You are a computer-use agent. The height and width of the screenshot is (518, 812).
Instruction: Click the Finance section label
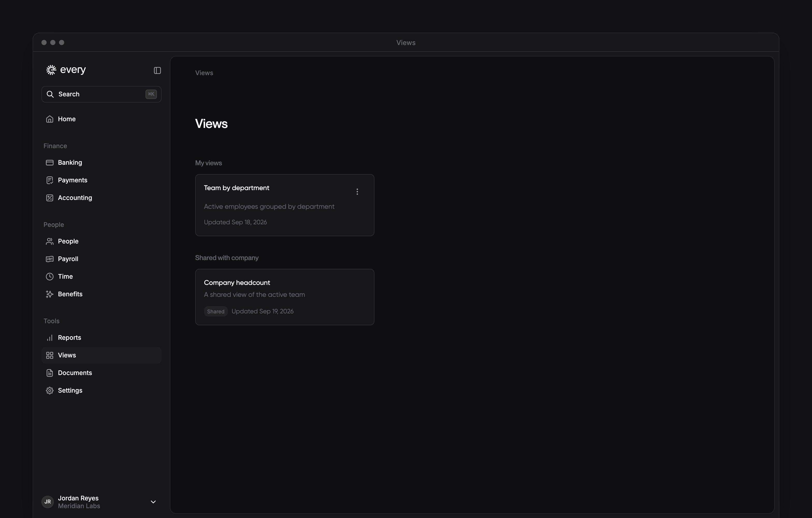55,146
